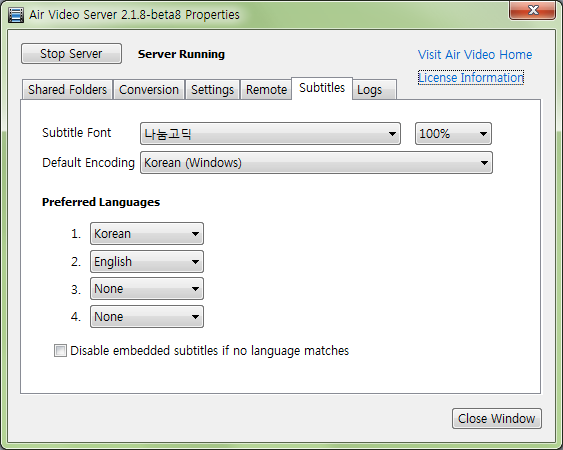
Task: Close the Properties window with red X
Action: (x=532, y=10)
